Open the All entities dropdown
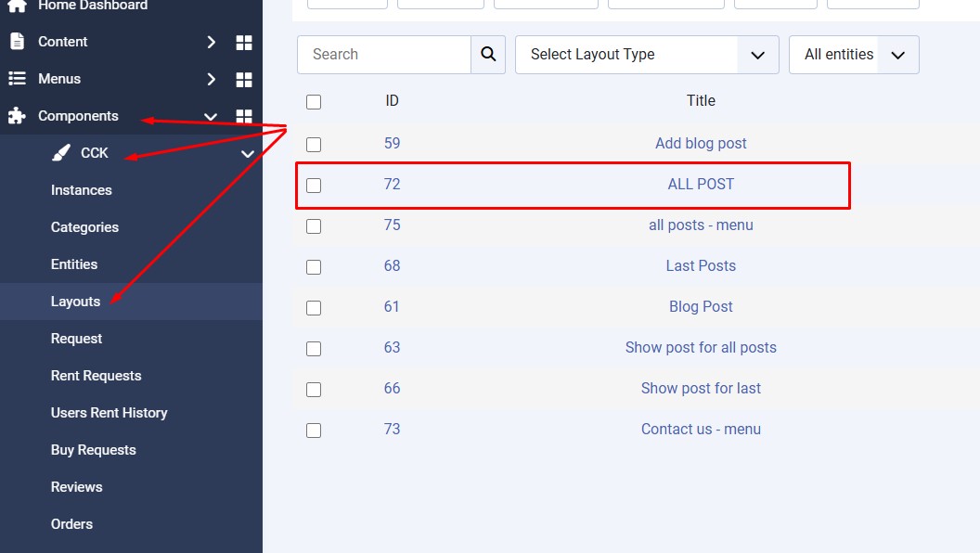980x553 pixels. click(x=853, y=55)
